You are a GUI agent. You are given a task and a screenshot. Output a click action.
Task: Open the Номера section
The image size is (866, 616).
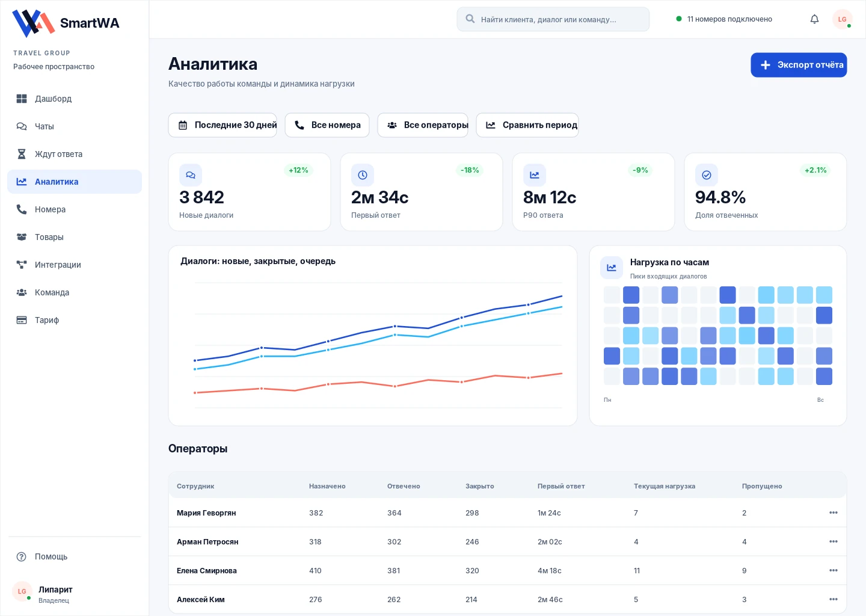75,209
